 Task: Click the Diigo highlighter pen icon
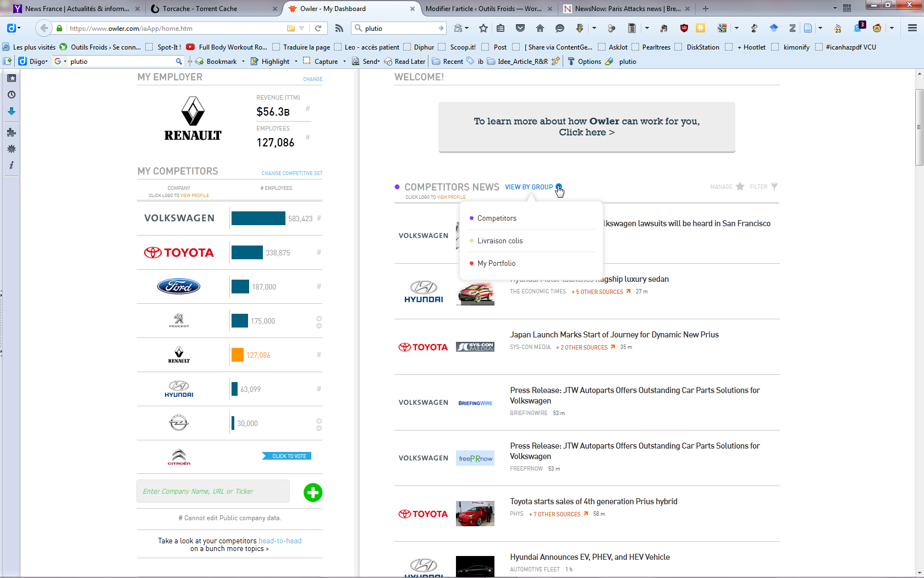pos(609,61)
